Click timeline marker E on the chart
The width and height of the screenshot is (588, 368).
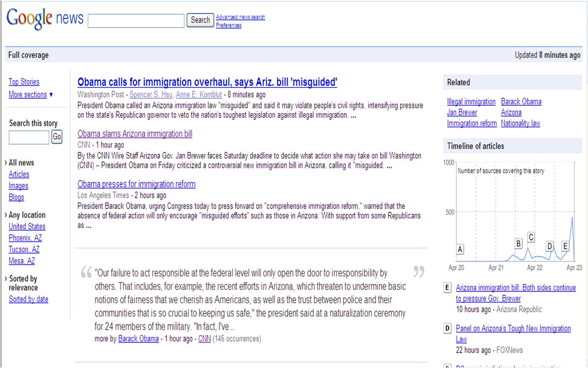(565, 246)
